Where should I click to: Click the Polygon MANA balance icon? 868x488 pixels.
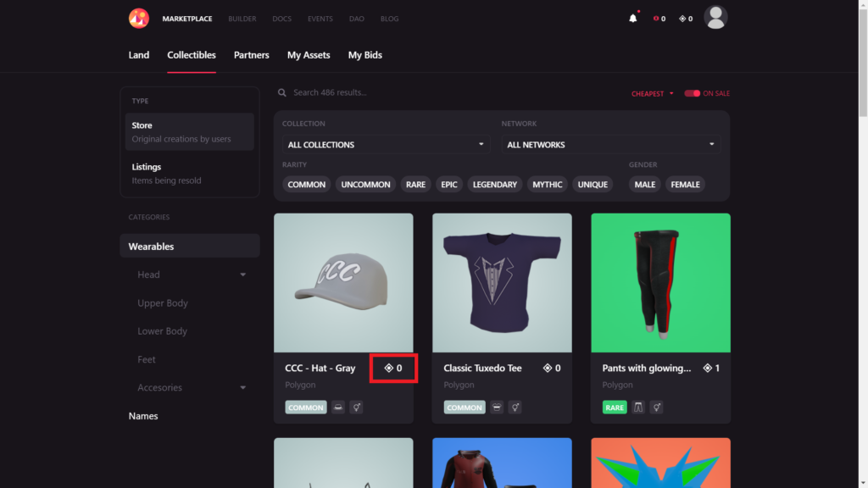tap(682, 19)
